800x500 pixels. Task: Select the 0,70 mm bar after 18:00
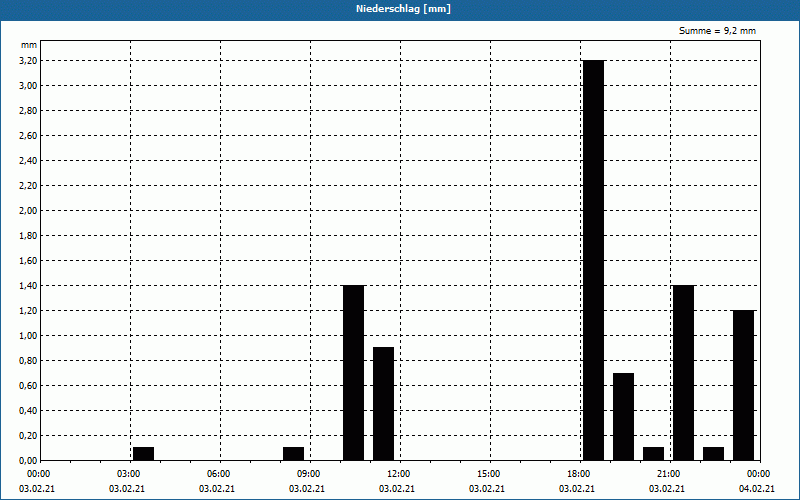(623, 417)
